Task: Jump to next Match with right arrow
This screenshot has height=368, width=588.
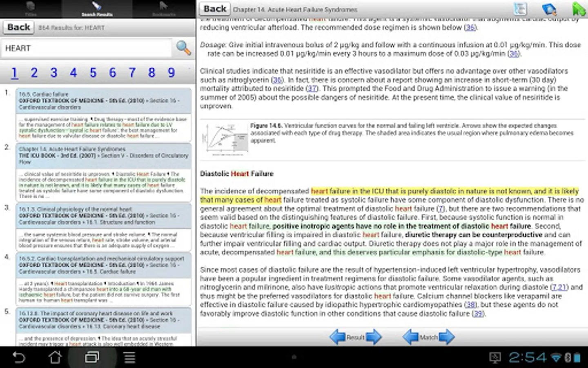Action: click(447, 337)
